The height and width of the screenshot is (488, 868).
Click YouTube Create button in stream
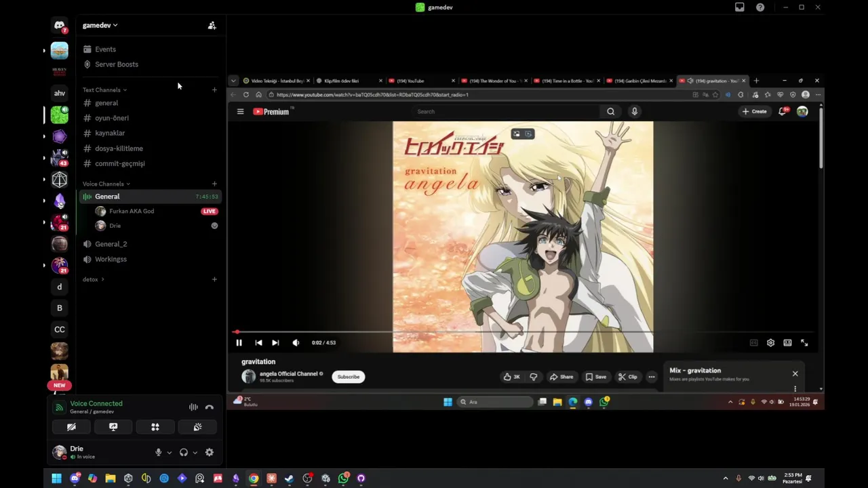755,111
